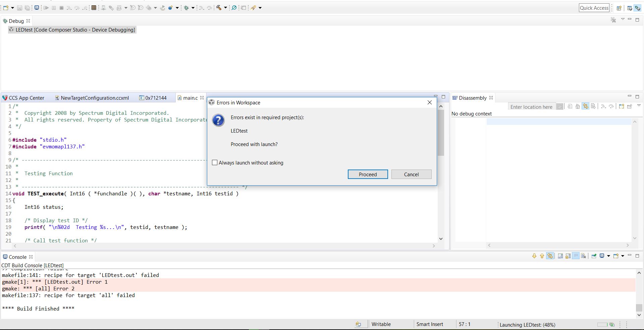Switch to CCS App Center tab
This screenshot has width=644, height=330.
(23, 98)
